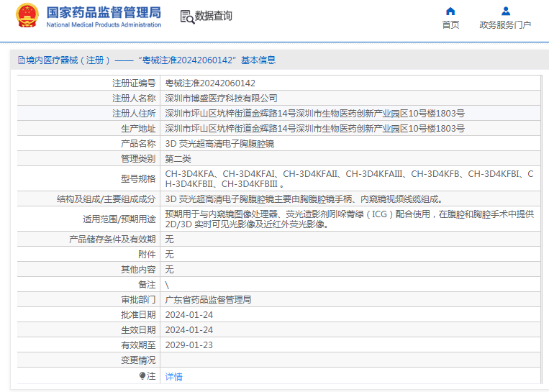Select 生效日期 value 2024-01-24

point(189,329)
